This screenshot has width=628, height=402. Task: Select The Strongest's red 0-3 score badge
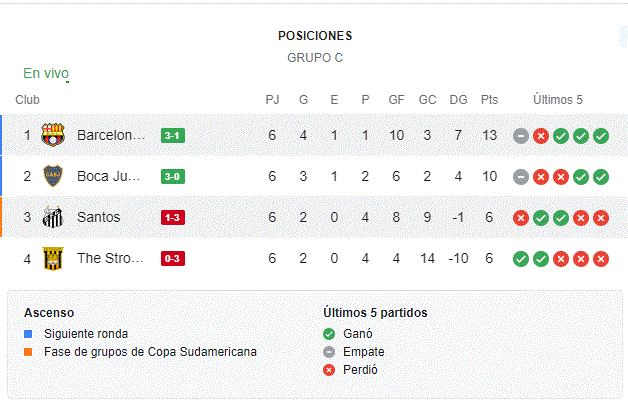tap(173, 258)
